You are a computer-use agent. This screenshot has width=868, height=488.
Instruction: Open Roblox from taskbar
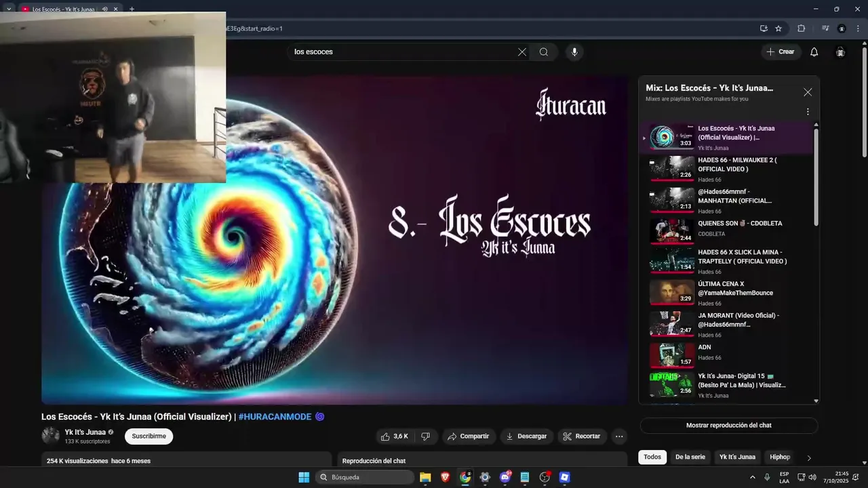coord(564,477)
